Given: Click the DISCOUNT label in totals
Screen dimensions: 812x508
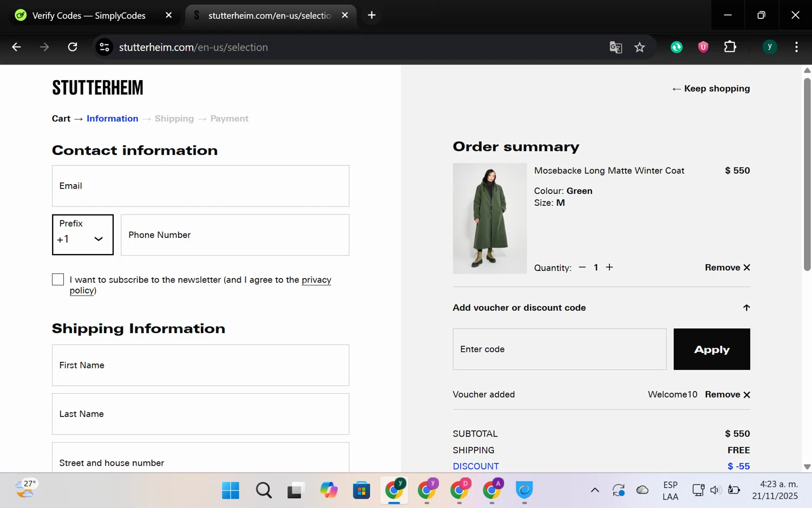Looking at the screenshot, I should pyautogui.click(x=476, y=466).
